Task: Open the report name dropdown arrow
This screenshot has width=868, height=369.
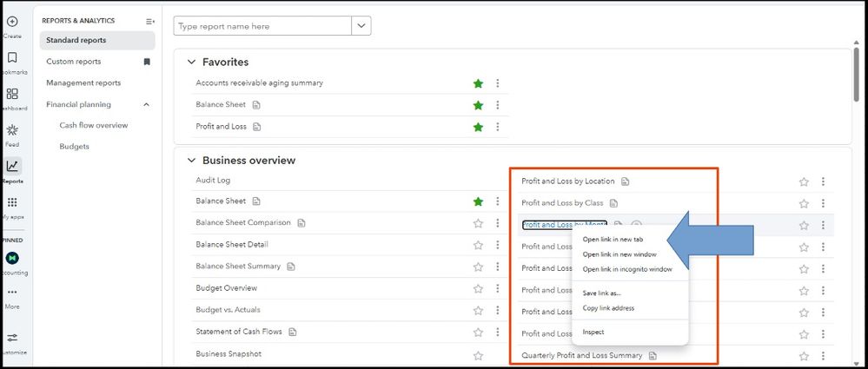Action: point(361,26)
